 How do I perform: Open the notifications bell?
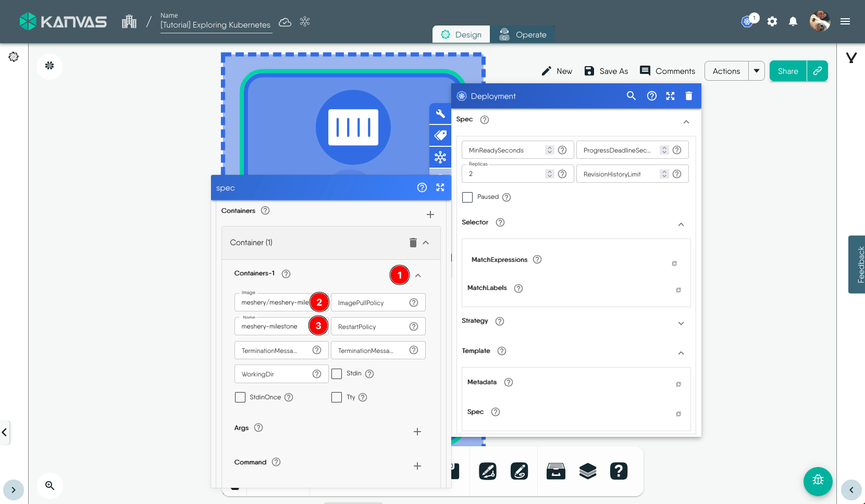pyautogui.click(x=793, y=21)
